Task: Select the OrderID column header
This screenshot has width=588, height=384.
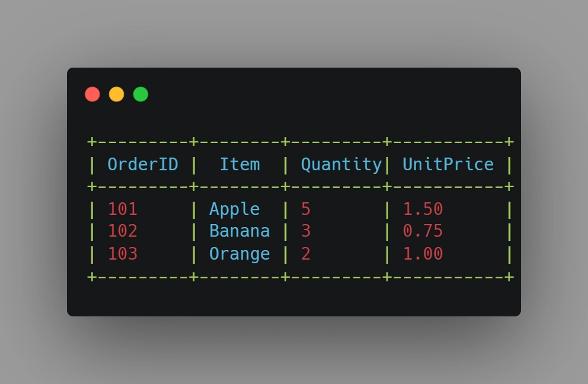Action: 142,164
